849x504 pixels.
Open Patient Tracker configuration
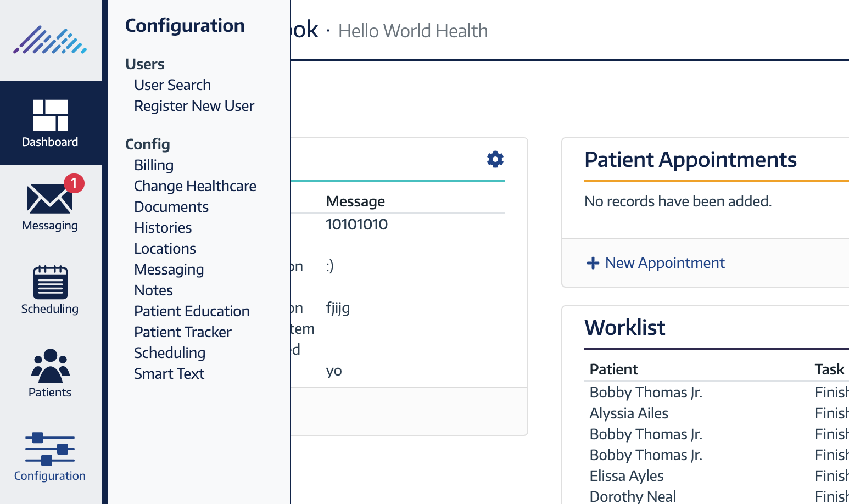tap(183, 332)
